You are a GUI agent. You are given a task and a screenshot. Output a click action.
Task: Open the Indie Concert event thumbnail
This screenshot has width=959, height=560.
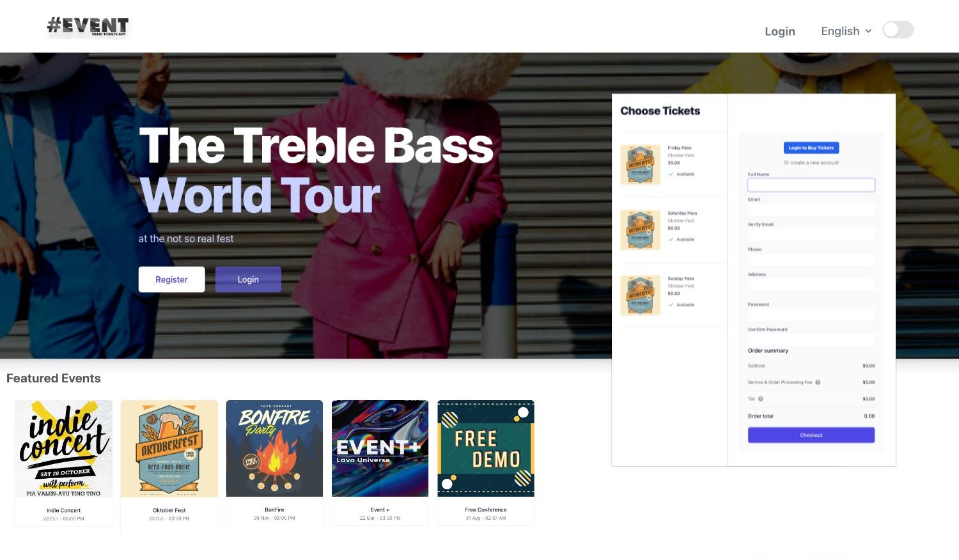point(63,449)
